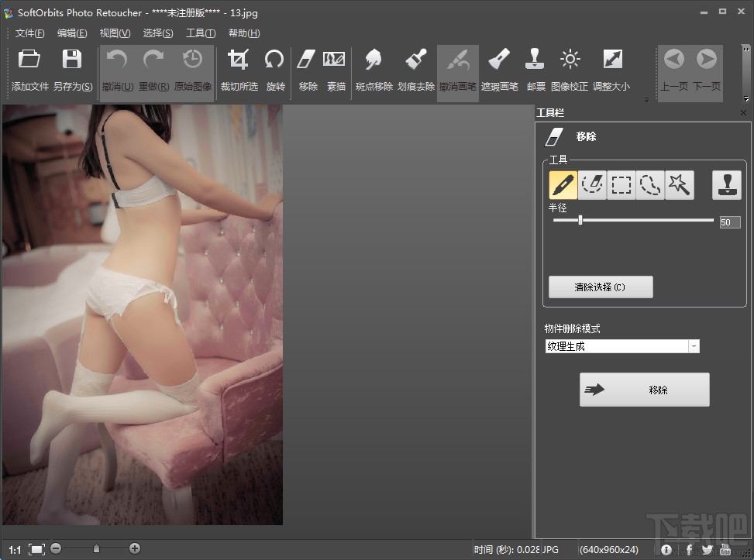Screen dimensions: 754x560
Task: Select the magic wand selection tool
Action: click(x=679, y=184)
